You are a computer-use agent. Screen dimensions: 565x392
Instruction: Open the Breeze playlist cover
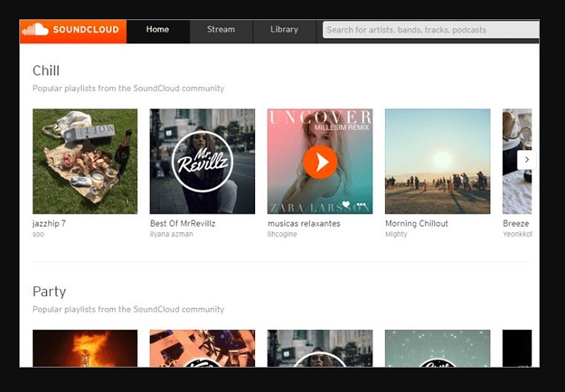517,161
